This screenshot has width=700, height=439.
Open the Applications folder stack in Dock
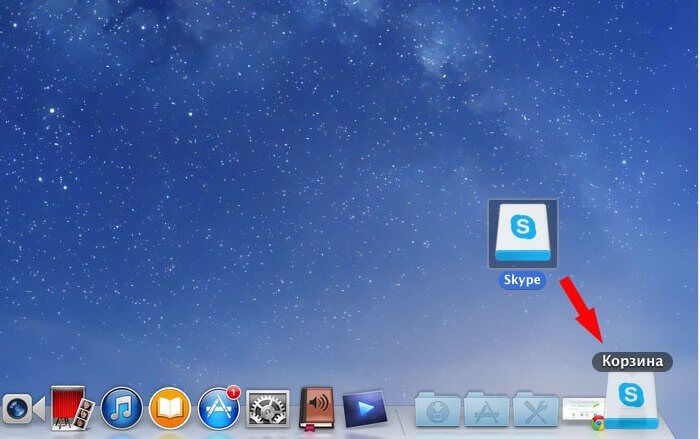pos(486,409)
